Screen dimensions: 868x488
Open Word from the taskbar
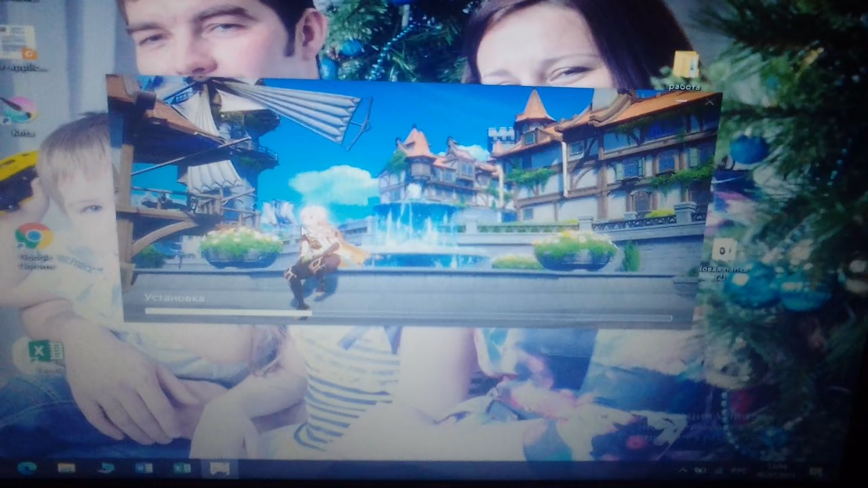coord(144,468)
